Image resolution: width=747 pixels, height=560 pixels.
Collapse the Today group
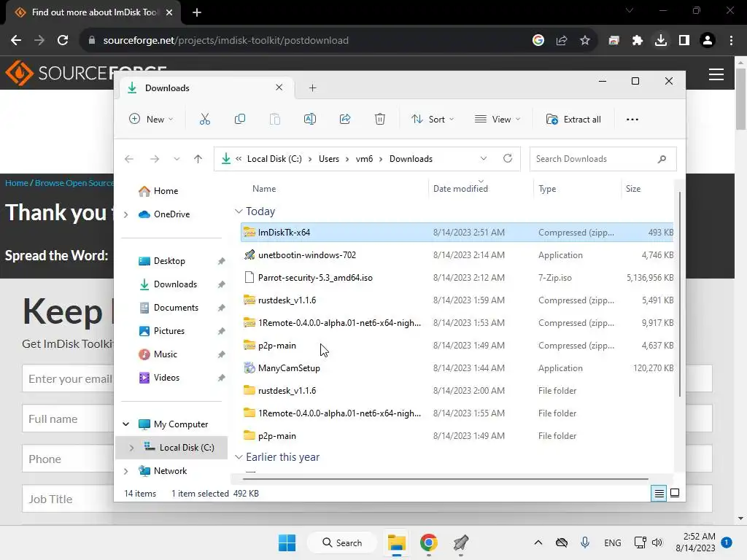click(x=239, y=211)
